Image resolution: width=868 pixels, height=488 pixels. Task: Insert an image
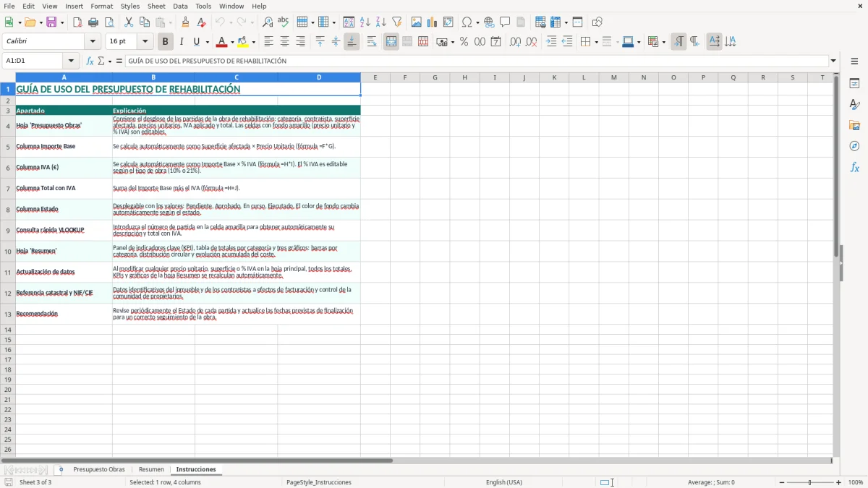pyautogui.click(x=417, y=22)
